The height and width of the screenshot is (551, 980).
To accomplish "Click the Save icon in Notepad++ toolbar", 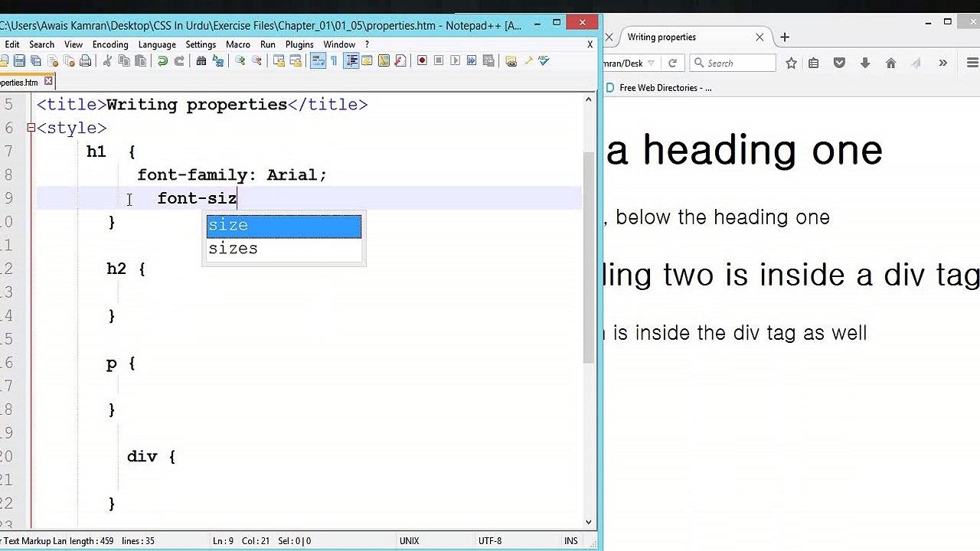I will tap(18, 60).
